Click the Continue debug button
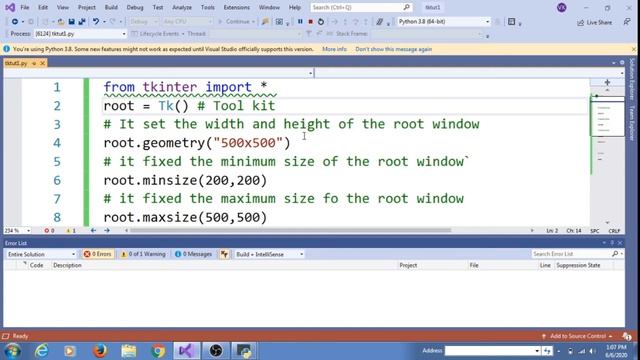 pos(236,22)
